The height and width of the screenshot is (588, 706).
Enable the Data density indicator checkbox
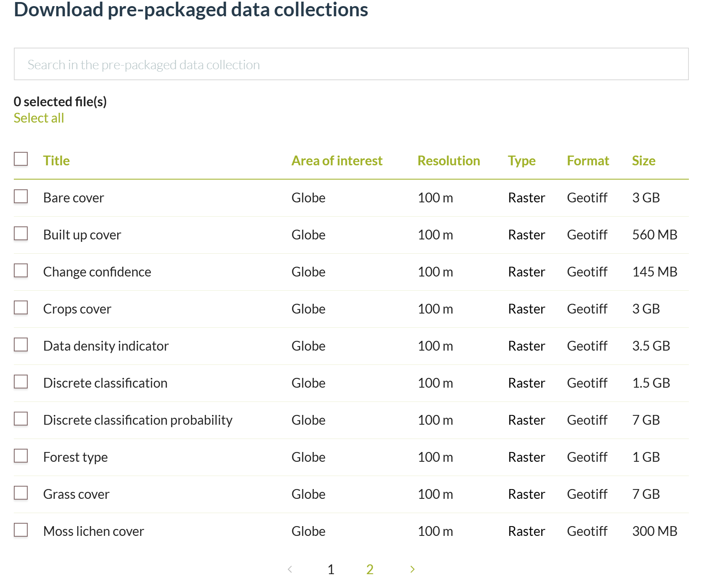point(21,345)
